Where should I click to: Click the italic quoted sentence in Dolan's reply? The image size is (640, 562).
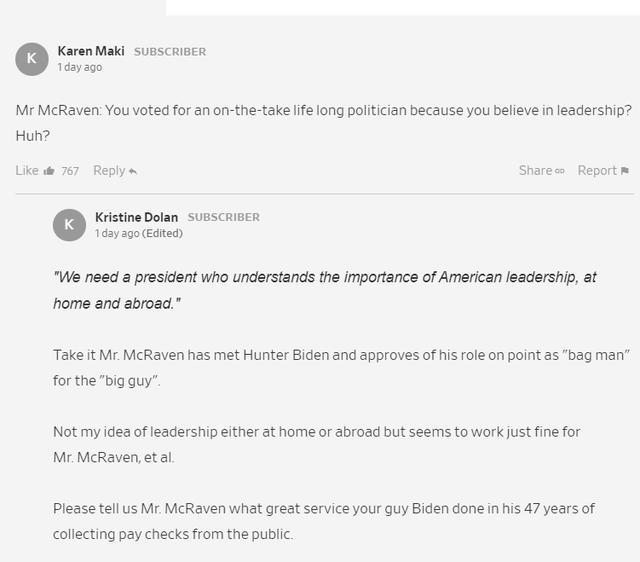click(325, 290)
